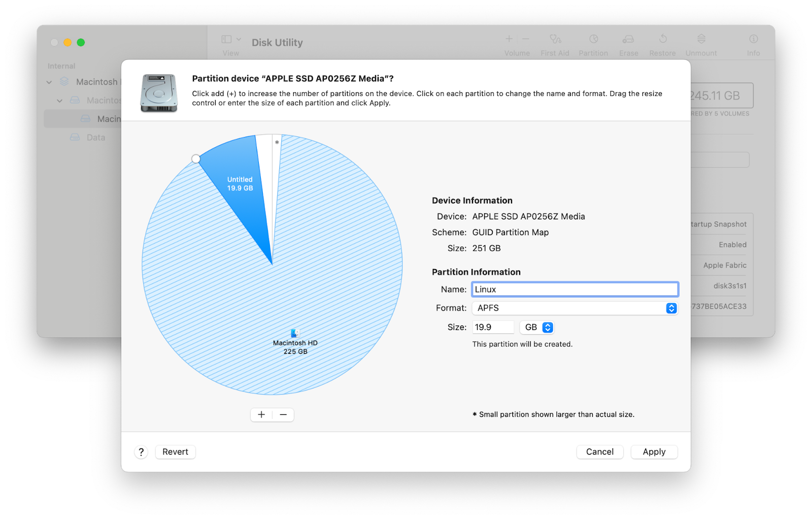Click the Name field containing Linux
Viewport: 812px width, 521px height.
[x=574, y=289]
